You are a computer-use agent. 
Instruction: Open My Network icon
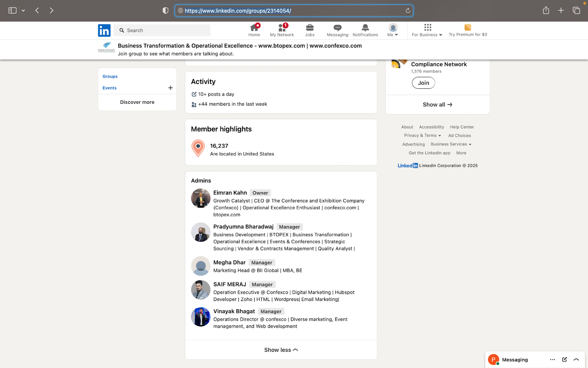point(282,28)
